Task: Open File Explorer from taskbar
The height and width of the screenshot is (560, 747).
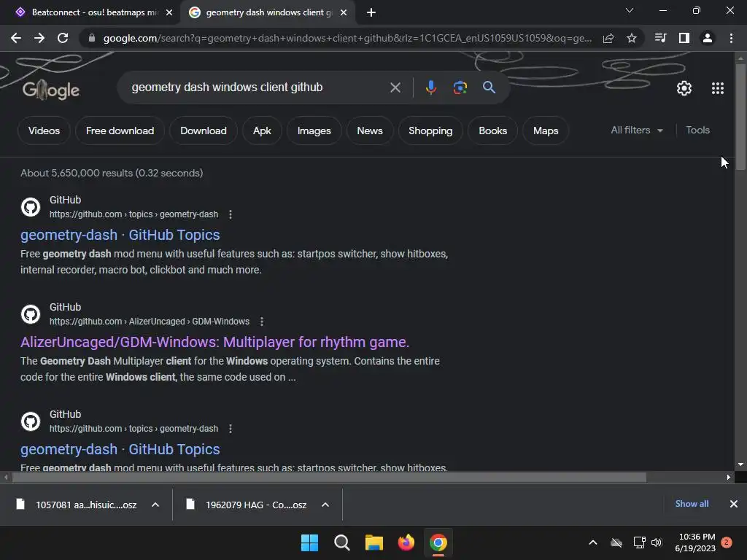Action: tap(374, 542)
